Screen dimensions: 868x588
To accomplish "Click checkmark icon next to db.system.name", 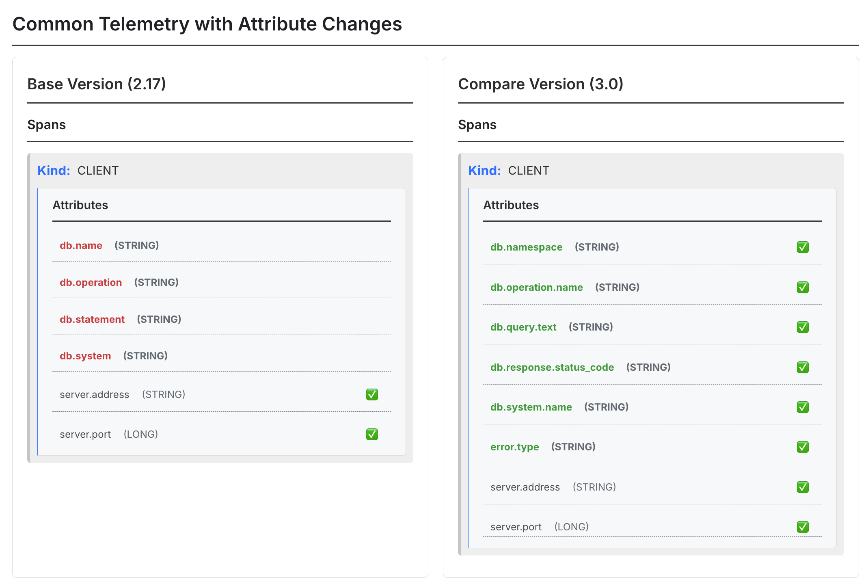I will [x=802, y=407].
